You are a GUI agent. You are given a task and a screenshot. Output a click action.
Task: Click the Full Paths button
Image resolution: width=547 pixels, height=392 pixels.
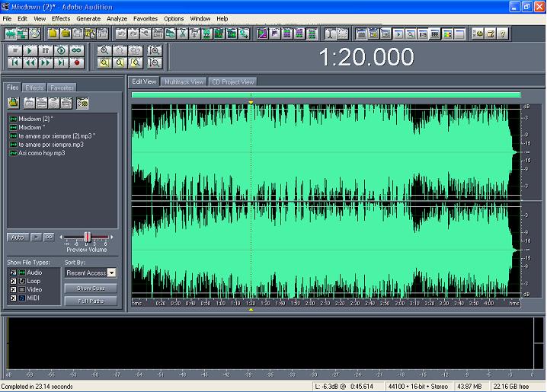[91, 301]
